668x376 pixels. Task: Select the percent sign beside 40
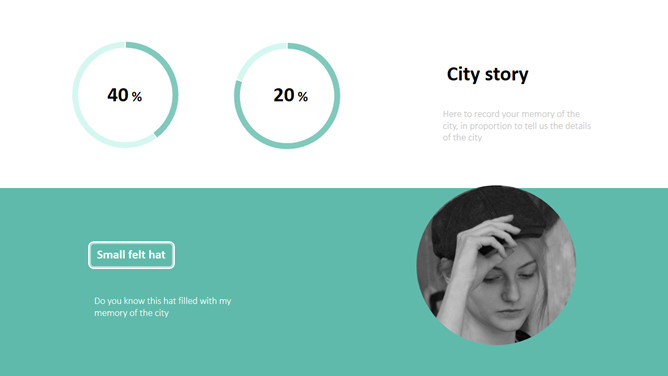pos(137,97)
